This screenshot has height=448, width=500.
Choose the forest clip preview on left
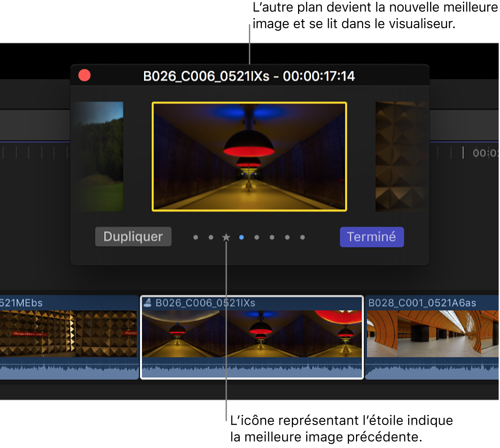point(98,157)
